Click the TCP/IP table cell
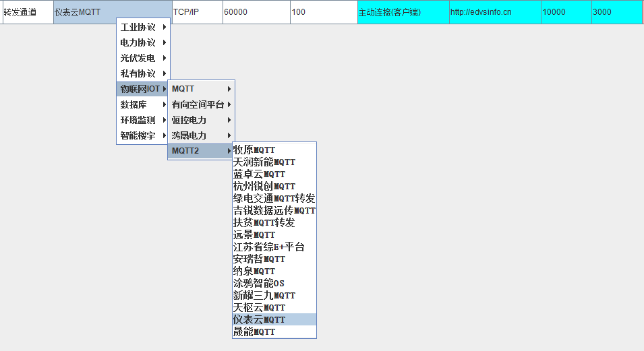644x351 pixels. coord(197,12)
